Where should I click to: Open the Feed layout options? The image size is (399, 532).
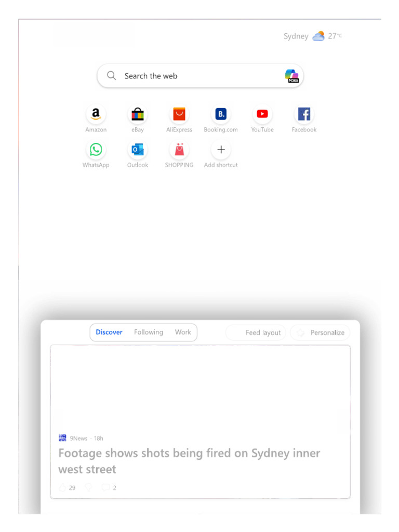tap(256, 332)
